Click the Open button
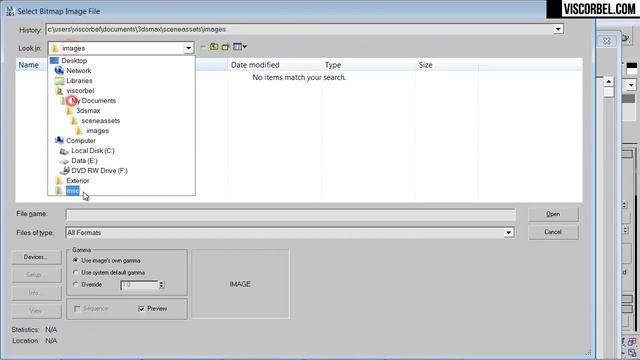This screenshot has width=640, height=360. [x=553, y=214]
